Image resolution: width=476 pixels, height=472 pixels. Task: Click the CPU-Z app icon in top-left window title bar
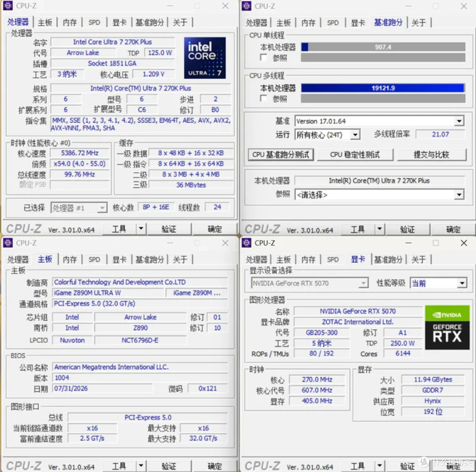tap(8, 5)
